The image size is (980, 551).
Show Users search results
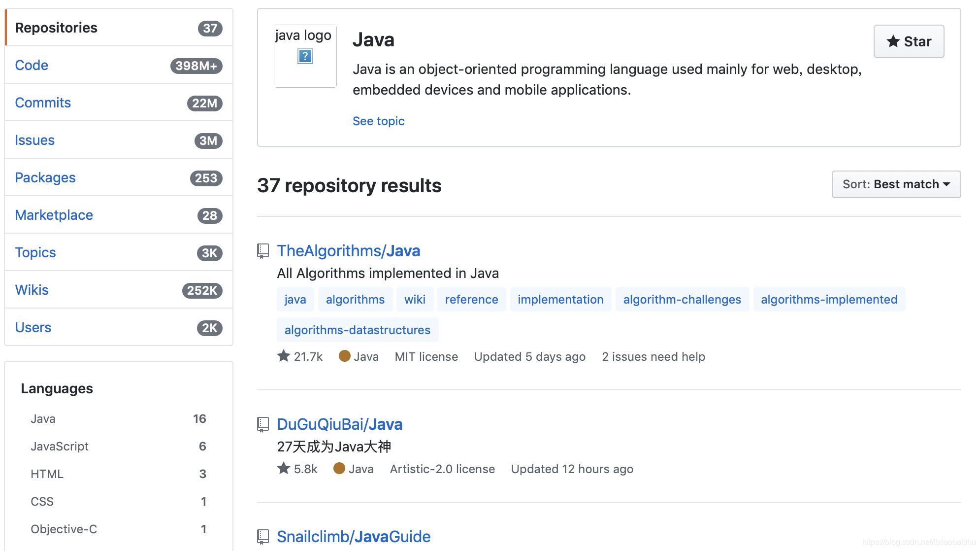[119, 327]
